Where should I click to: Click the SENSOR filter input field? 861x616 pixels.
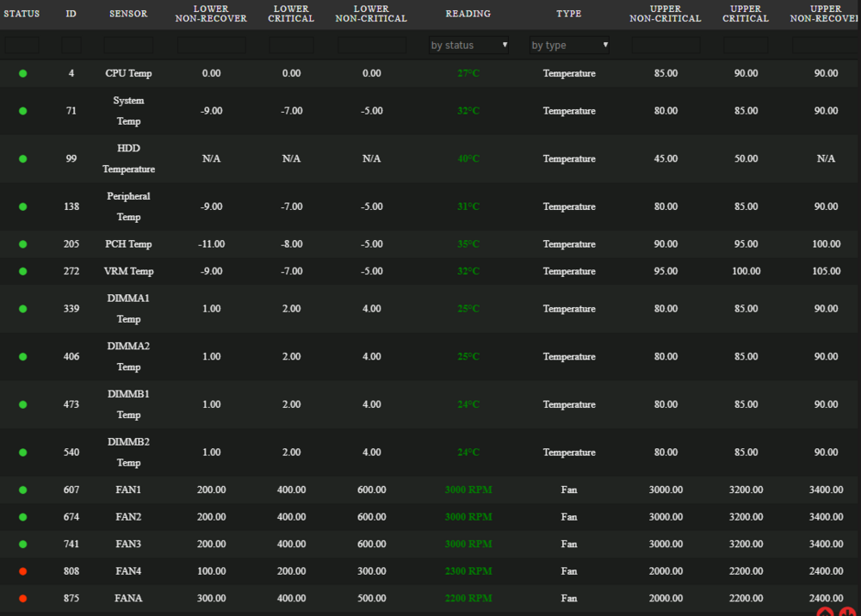click(x=128, y=45)
